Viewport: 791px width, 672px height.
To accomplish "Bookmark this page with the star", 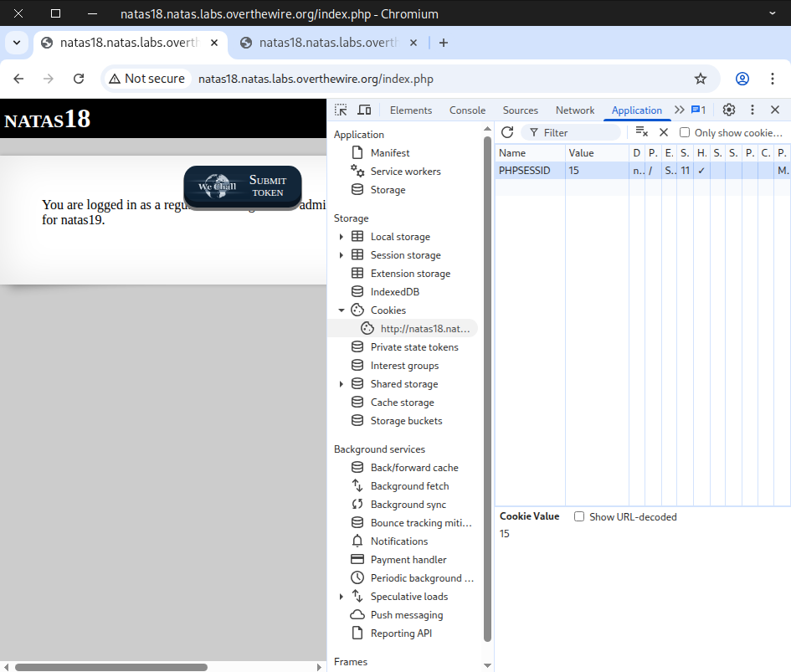I will 701,79.
